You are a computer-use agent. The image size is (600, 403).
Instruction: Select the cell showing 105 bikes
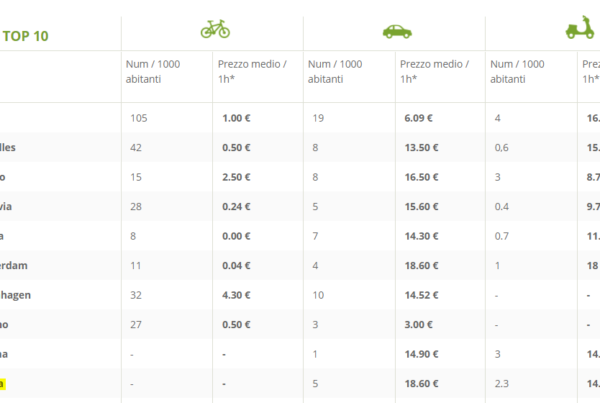(x=139, y=118)
